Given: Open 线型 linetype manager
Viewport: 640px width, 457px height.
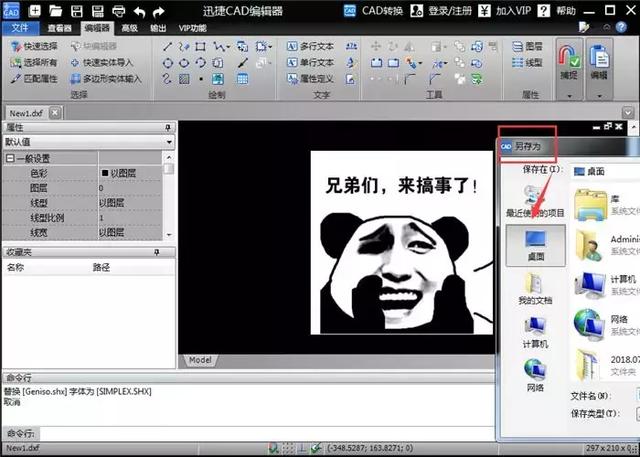Looking at the screenshot, I should click(x=527, y=62).
